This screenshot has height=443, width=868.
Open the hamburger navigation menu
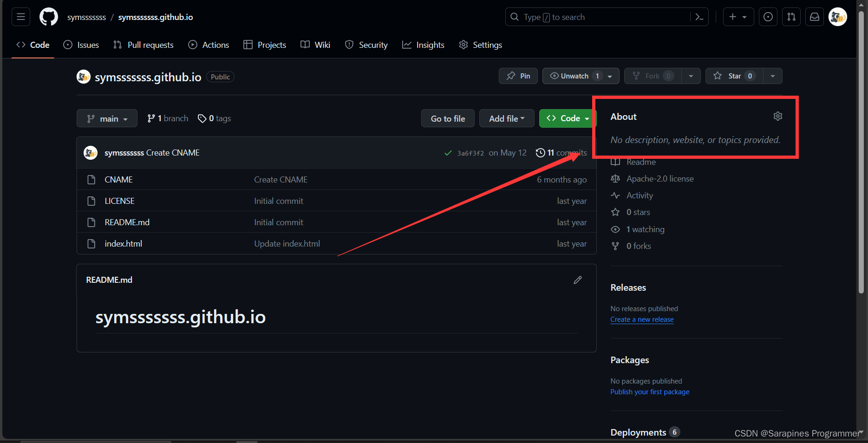point(20,17)
